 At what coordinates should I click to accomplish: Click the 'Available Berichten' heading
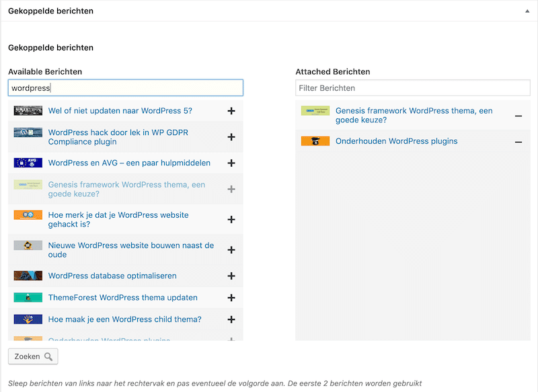point(45,72)
